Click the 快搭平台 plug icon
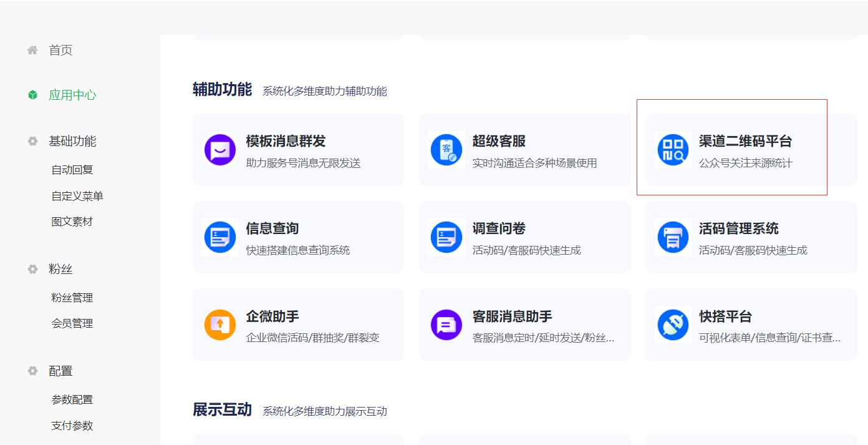The height and width of the screenshot is (445, 868). (672, 324)
